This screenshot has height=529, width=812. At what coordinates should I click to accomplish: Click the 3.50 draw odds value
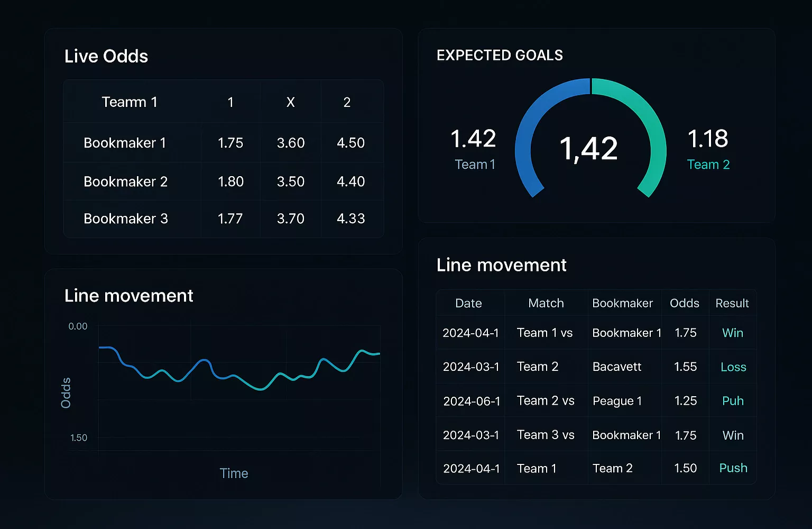[x=291, y=181]
